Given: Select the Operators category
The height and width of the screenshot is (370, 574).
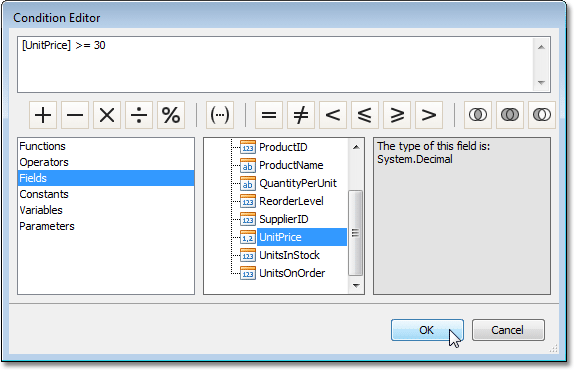Looking at the screenshot, I should click(x=106, y=162).
